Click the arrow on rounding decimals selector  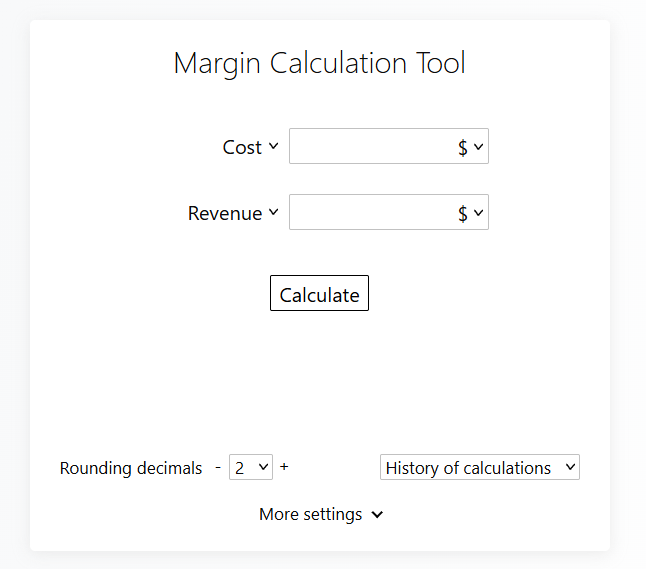[264, 467]
